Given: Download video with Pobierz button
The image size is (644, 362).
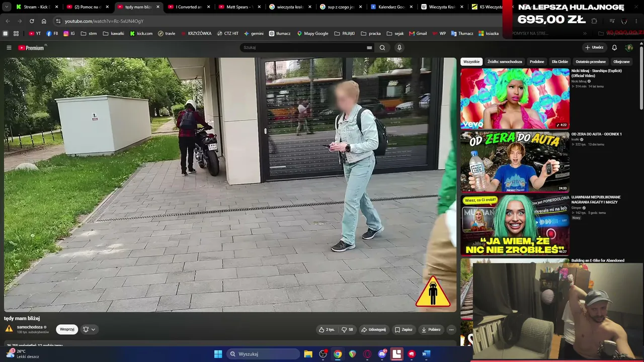Looking at the screenshot, I should (431, 330).
